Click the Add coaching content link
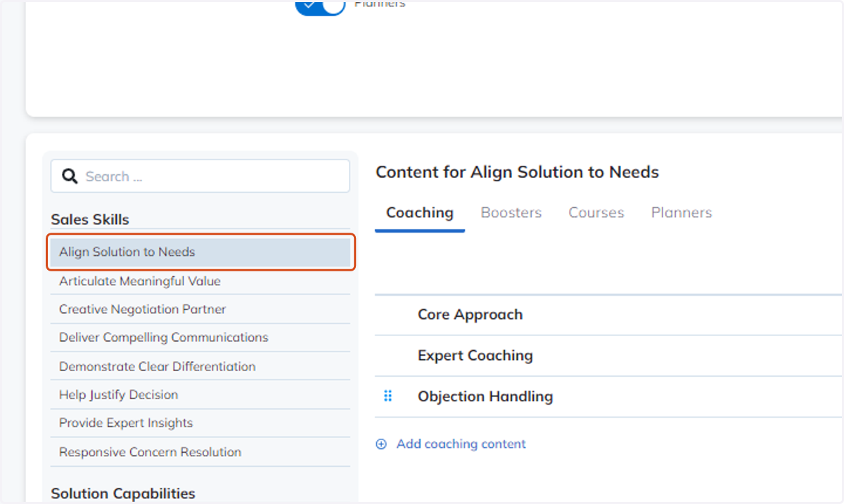 (461, 444)
